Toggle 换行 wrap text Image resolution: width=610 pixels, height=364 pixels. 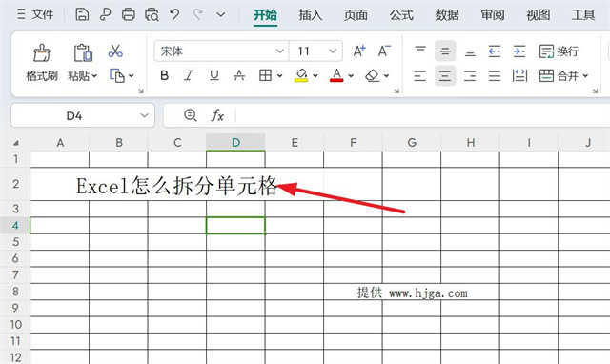click(559, 51)
